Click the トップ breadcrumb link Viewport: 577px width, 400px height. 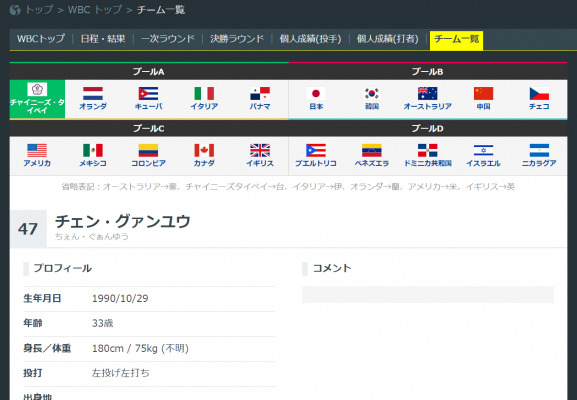tap(39, 10)
